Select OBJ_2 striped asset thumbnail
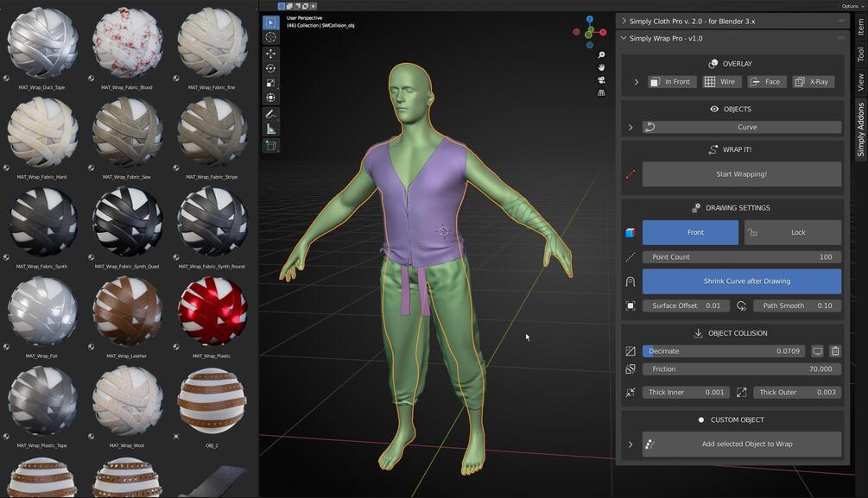Viewport: 868px width, 498px height. (x=212, y=401)
